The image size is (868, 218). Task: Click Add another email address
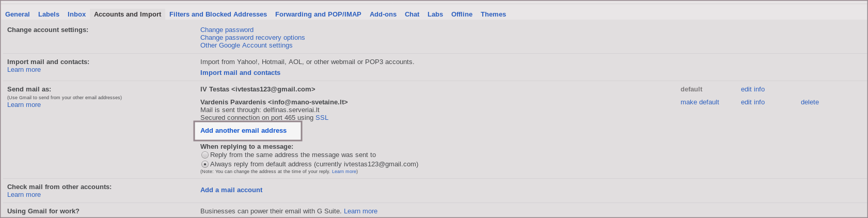243,131
